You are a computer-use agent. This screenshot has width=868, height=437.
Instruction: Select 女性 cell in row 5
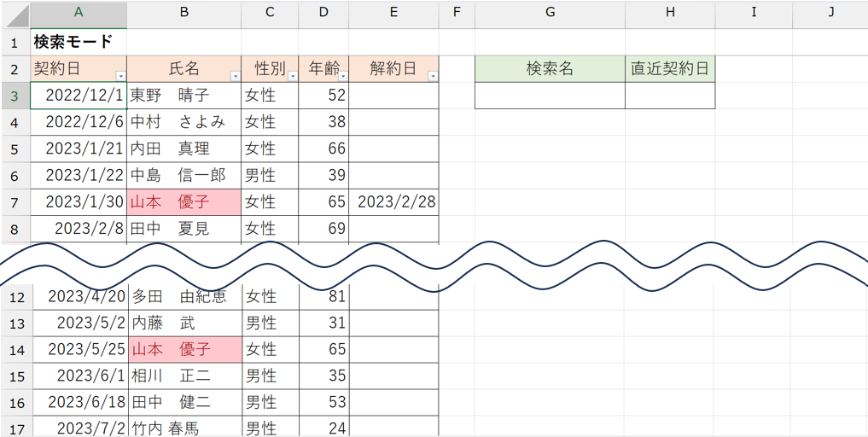pos(270,149)
